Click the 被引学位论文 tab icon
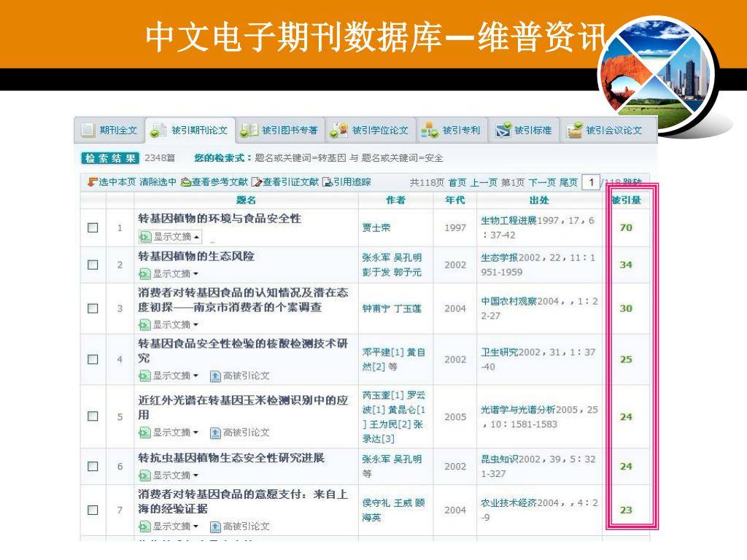747x560 pixels. click(338, 130)
